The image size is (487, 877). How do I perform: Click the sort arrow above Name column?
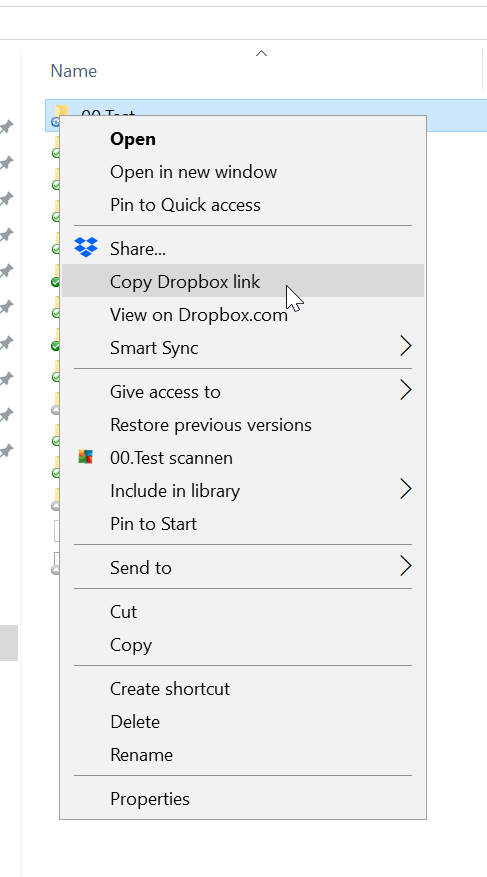click(x=261, y=54)
